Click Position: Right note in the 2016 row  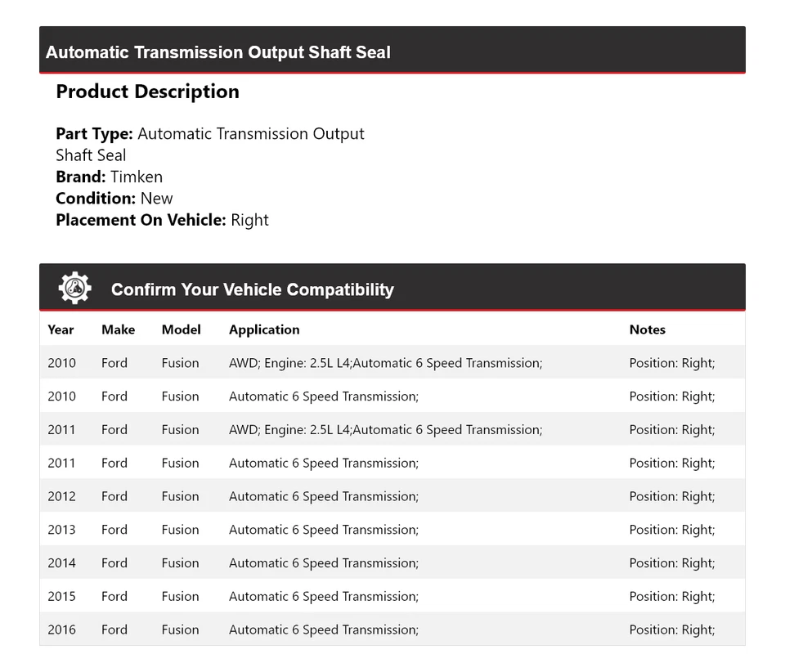(x=671, y=629)
